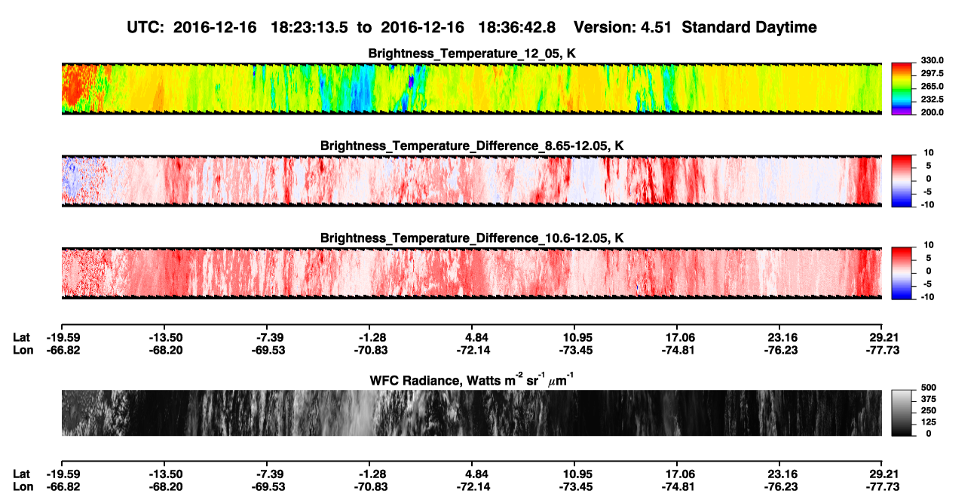
Task: Click latitude 29.21 on axis beneath WFC Radiance image
Action: pos(882,474)
